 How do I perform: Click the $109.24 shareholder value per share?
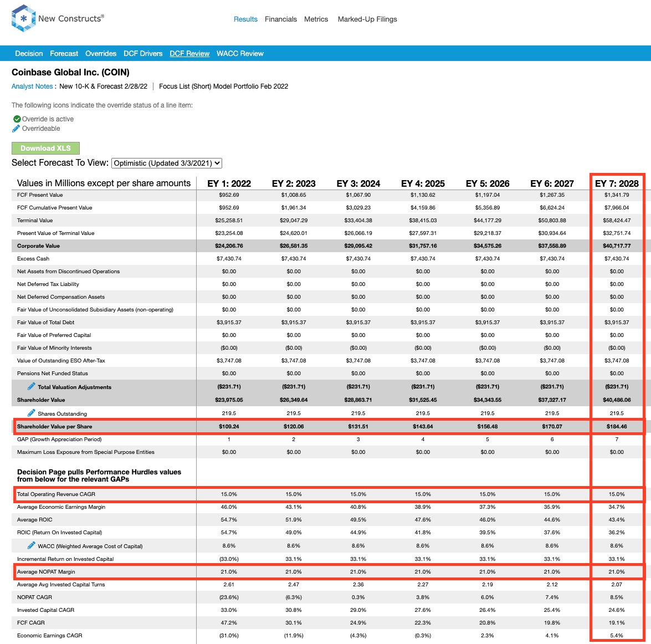coord(229,426)
